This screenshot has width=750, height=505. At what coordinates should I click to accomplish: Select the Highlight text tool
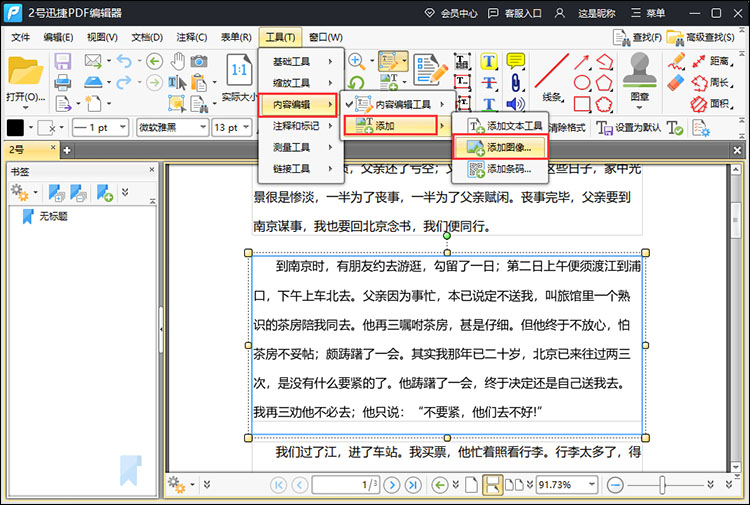[x=489, y=61]
